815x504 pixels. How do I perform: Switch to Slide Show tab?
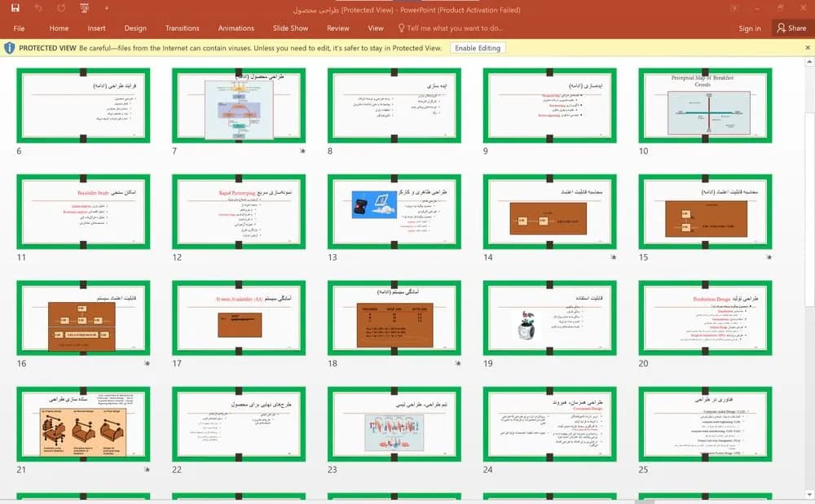click(x=291, y=28)
